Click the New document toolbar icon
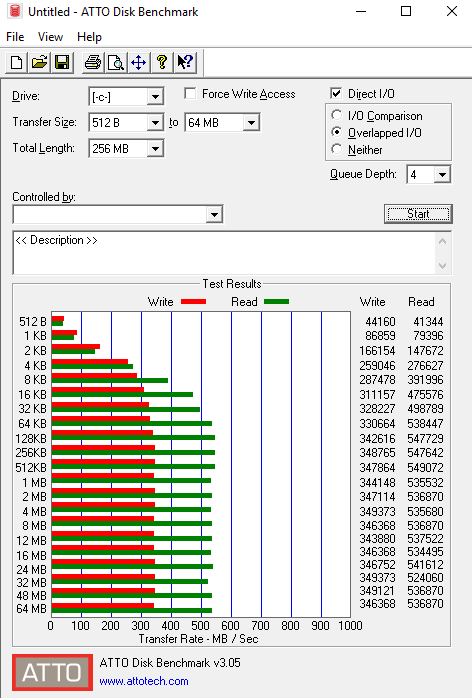 16,62
